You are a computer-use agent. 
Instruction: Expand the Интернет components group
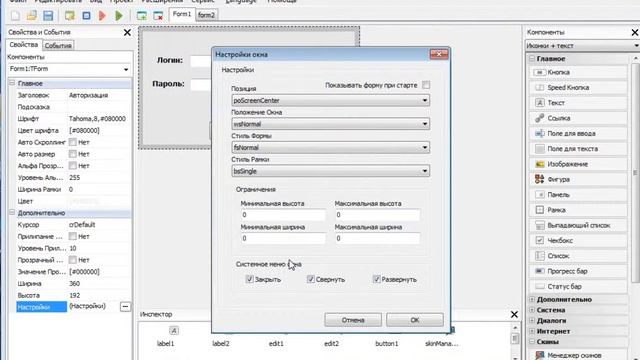(x=532, y=331)
